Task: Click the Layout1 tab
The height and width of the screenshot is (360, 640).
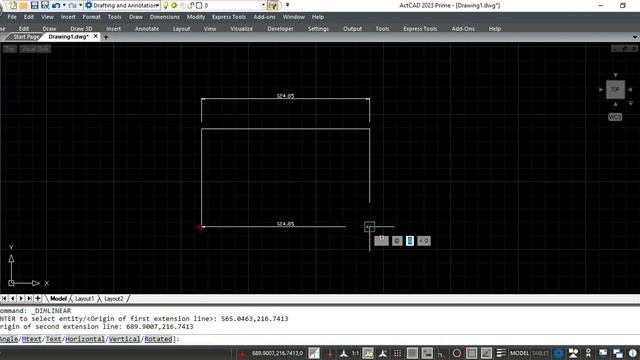Action: click(84, 299)
